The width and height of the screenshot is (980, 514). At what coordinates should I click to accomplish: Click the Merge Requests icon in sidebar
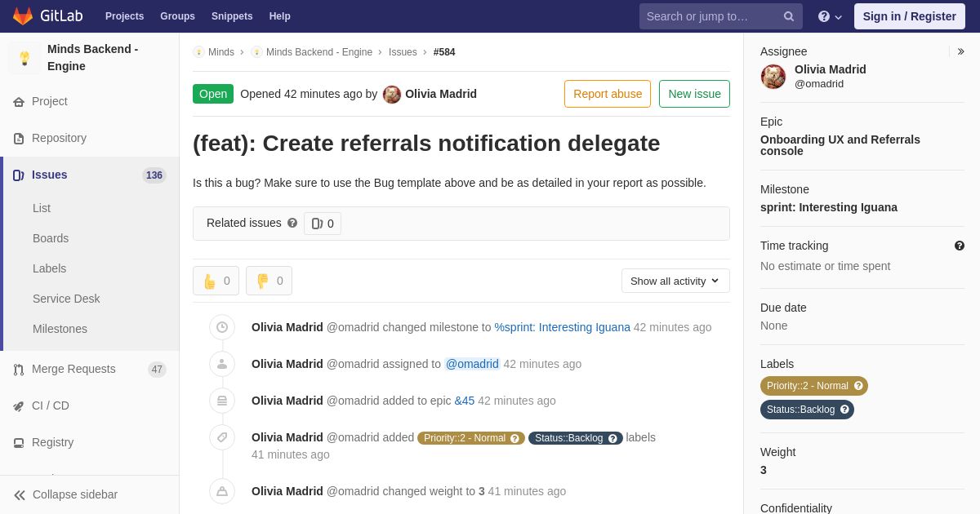coord(19,370)
